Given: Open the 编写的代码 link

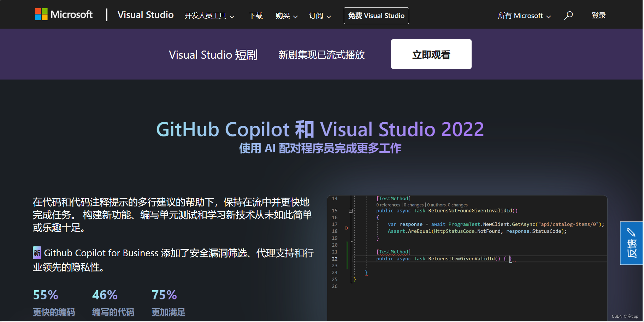Looking at the screenshot, I should 113,312.
